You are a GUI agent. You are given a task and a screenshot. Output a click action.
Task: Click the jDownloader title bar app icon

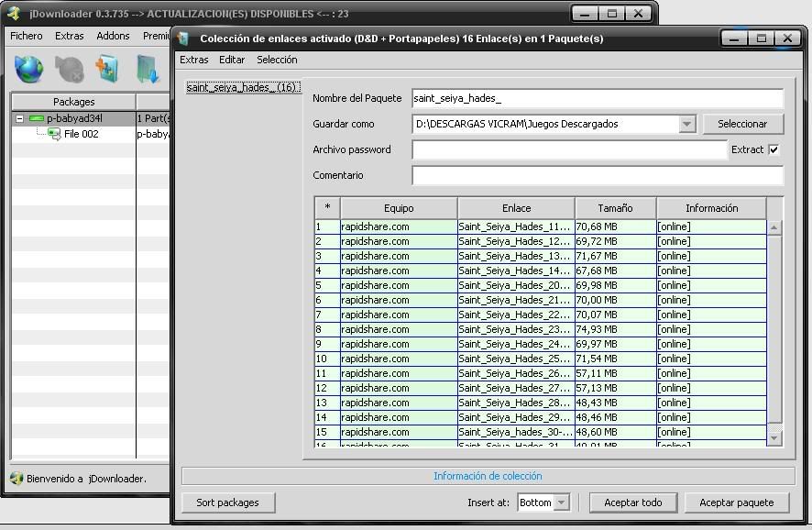pyautogui.click(x=14, y=14)
